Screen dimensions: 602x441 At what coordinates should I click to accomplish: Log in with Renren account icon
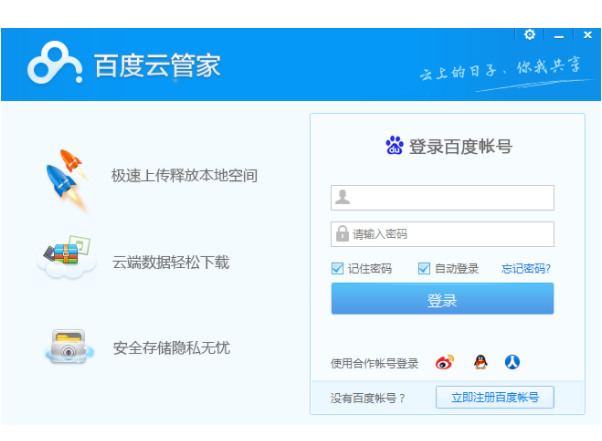pos(512,362)
